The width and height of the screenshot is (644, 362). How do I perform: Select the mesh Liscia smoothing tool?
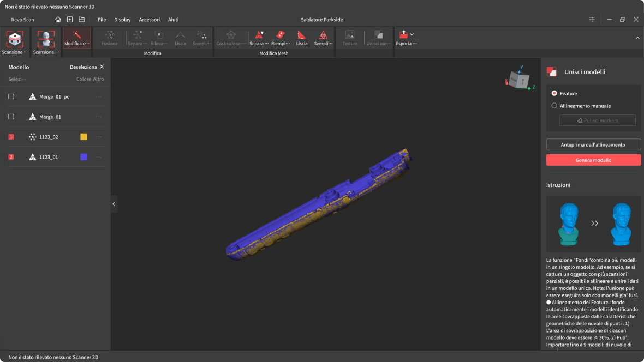(302, 35)
